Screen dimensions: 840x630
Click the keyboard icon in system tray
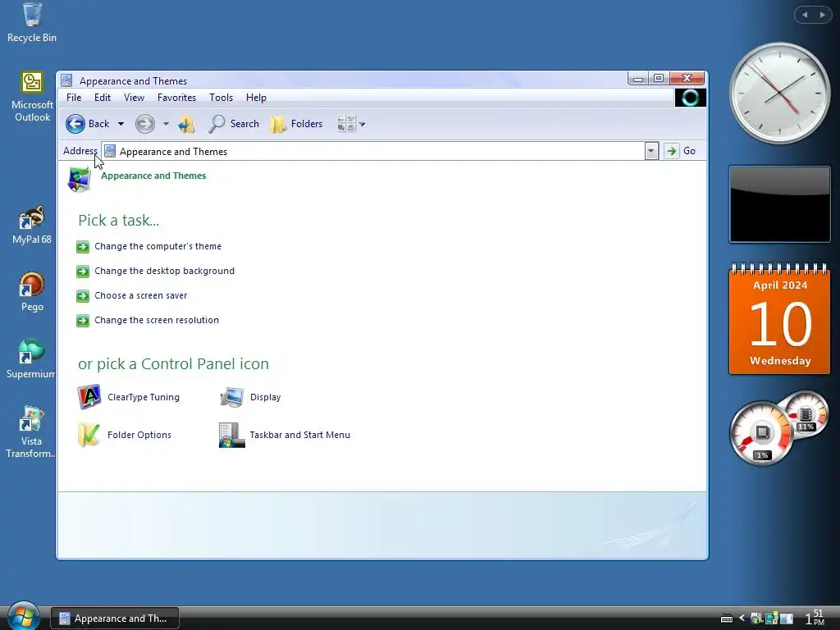tap(727, 619)
